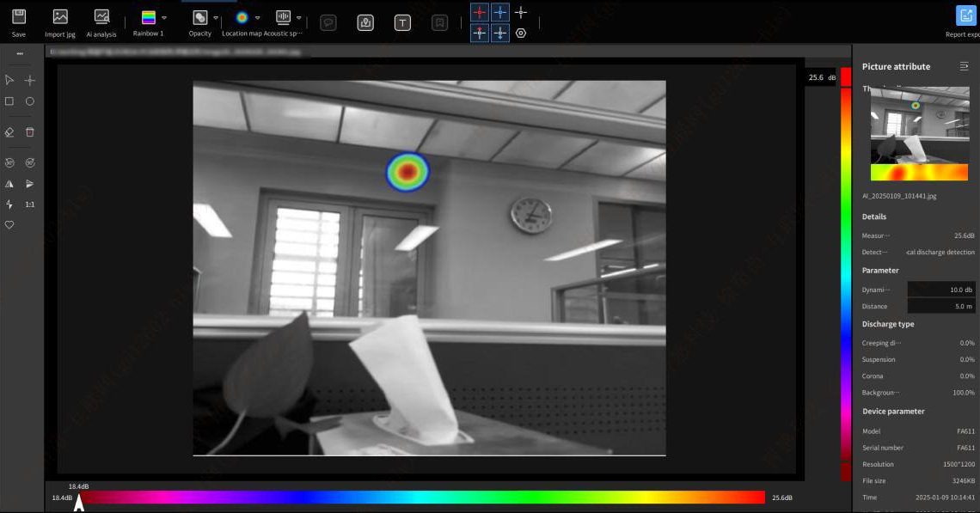Select the rectangle region tool

pyautogui.click(x=9, y=101)
